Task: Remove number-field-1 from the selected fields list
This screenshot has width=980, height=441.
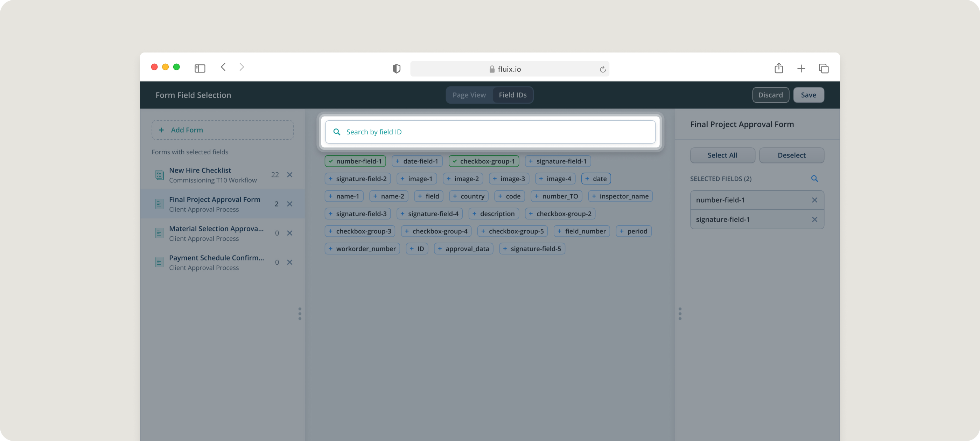Action: point(814,200)
